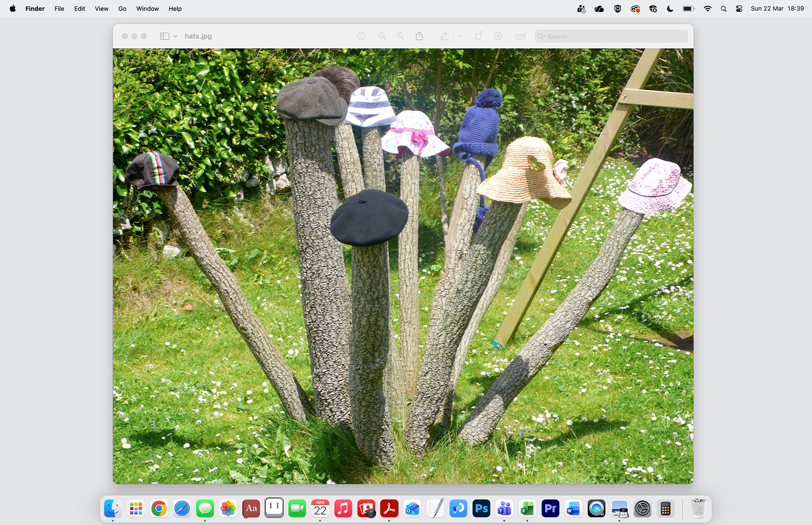The width and height of the screenshot is (812, 525).
Task: Toggle Do Not Disturb in menu bar
Action: coord(669,8)
